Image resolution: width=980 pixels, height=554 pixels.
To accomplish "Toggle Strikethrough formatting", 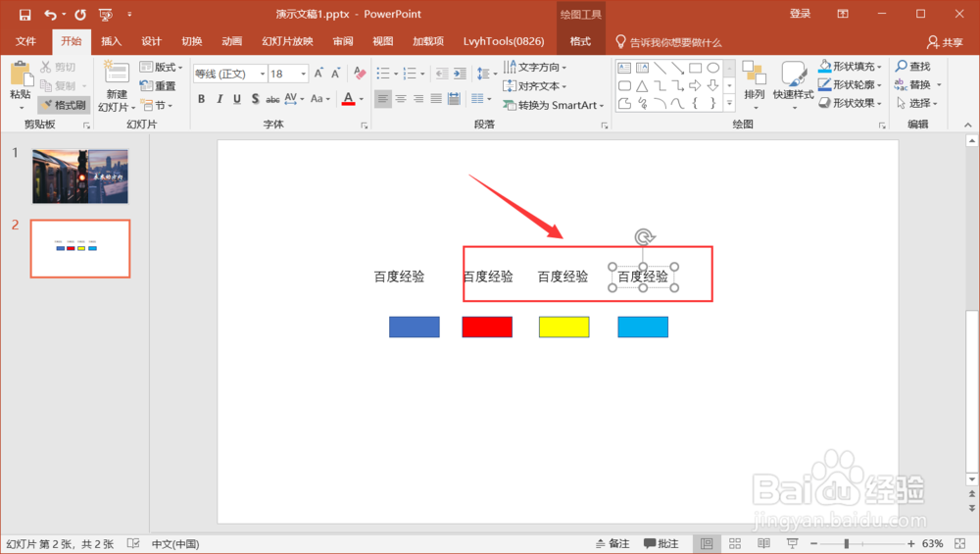I will click(x=272, y=99).
